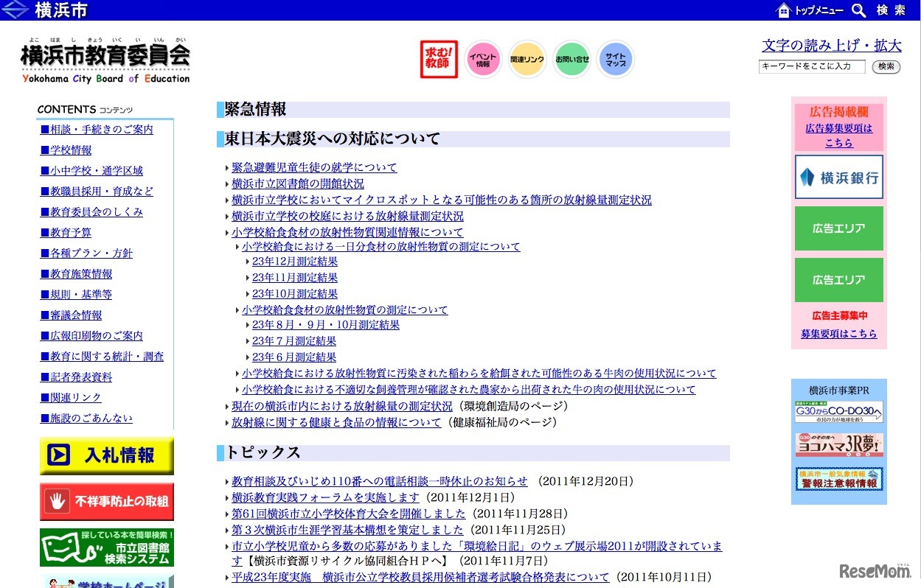Open the 市立図書館検索システム banner
921x588 pixels.
click(107, 547)
